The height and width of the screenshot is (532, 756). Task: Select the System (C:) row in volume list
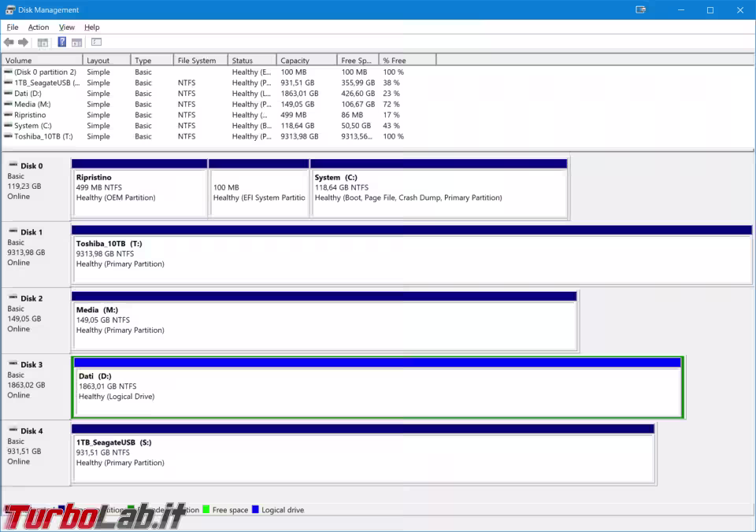[x=204, y=126]
